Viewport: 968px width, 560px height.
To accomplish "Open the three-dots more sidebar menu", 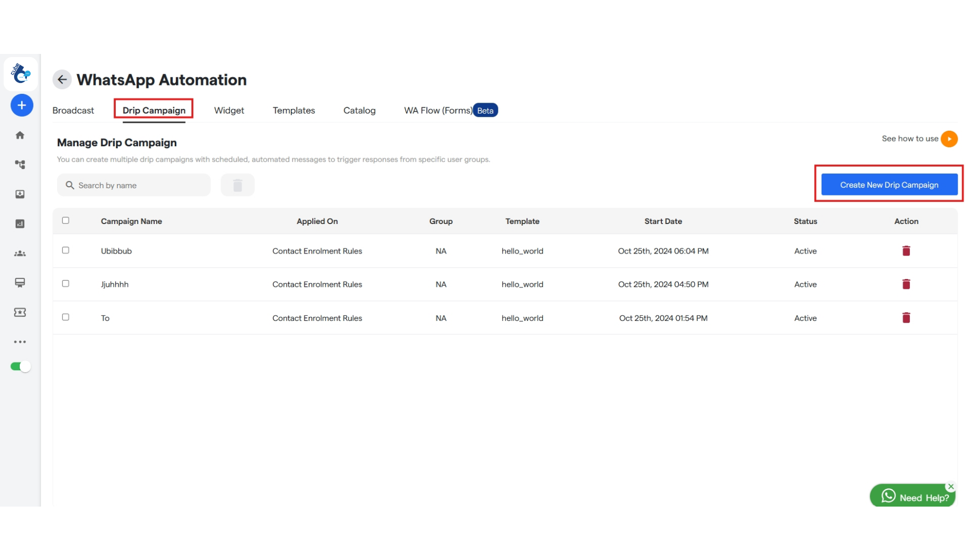I will tap(20, 342).
